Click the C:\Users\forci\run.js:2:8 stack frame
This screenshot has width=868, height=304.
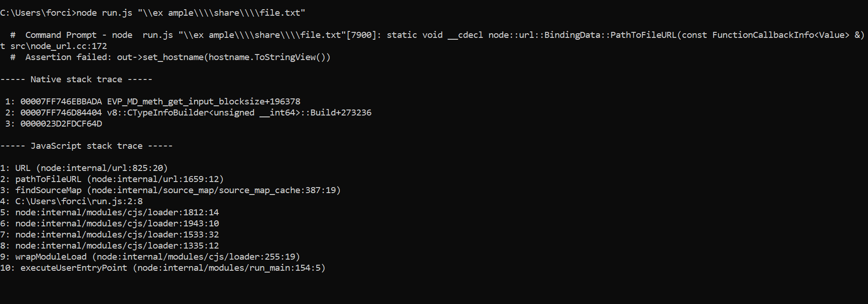point(79,201)
